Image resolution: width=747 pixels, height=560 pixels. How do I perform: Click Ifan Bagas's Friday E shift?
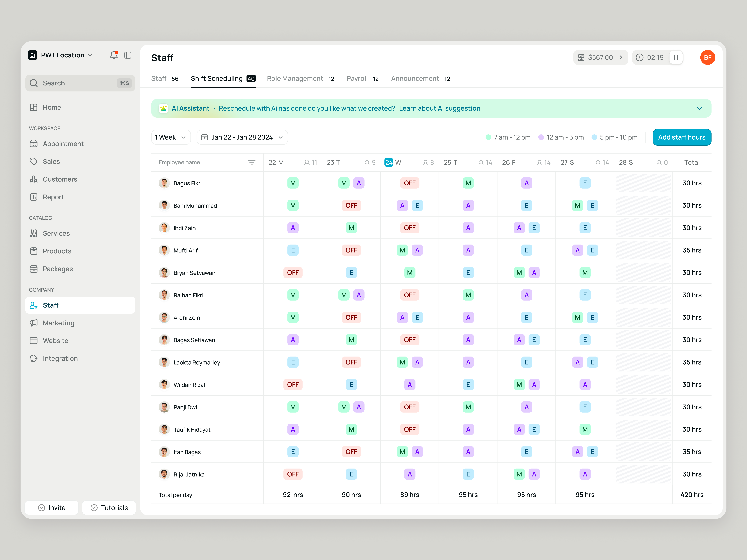[x=527, y=452]
